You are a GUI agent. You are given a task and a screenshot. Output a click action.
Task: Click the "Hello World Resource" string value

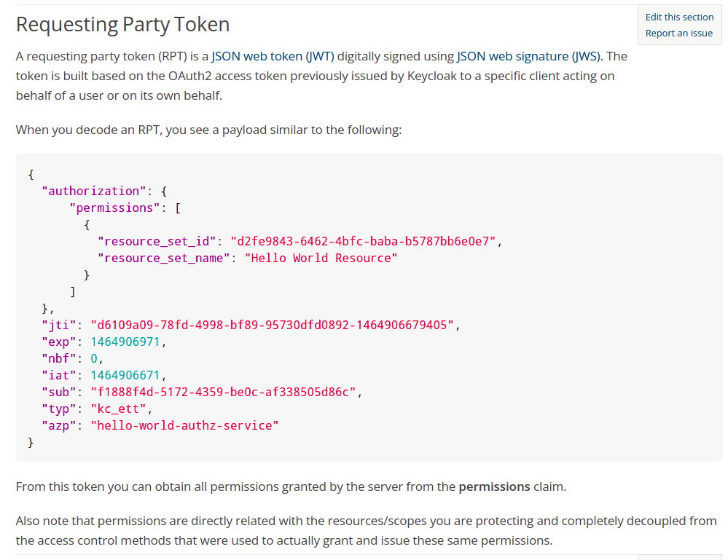[x=321, y=258]
